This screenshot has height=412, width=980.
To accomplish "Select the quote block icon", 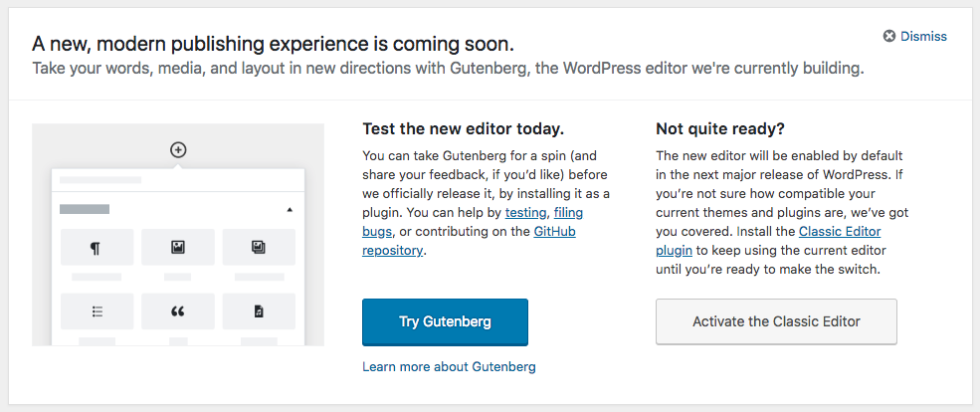I will coord(177,311).
